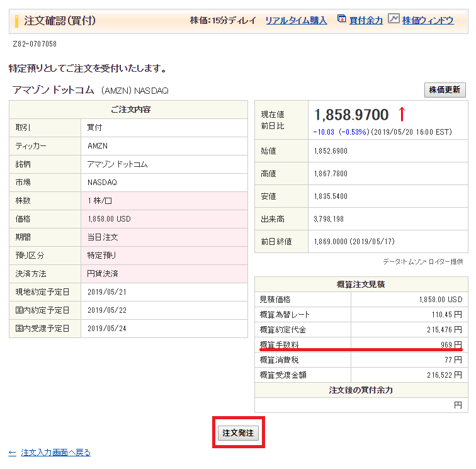Click the volume value 3,798,198

pos(329,219)
